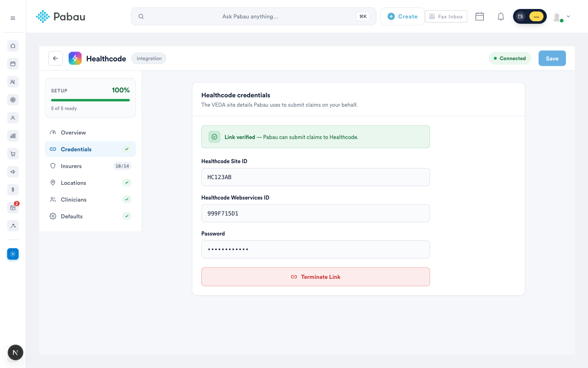Viewport: 588px width, 368px height.
Task: Click the Locations green check mark
Action: (127, 183)
